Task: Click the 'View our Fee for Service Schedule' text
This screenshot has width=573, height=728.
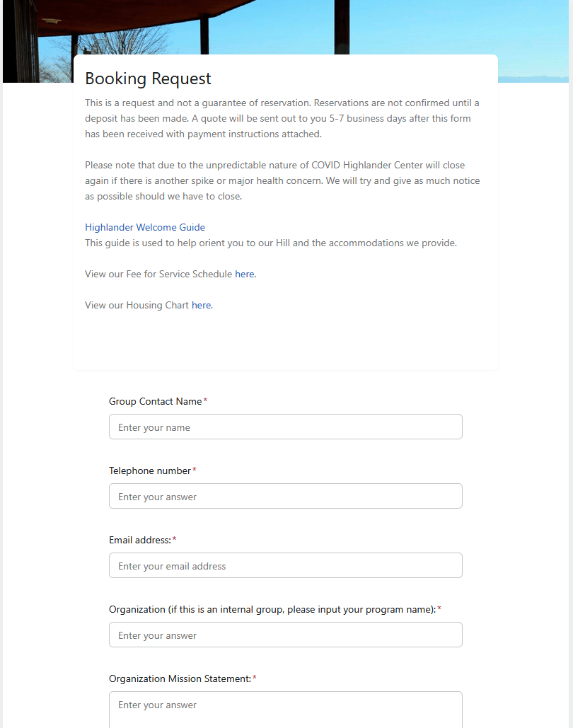Action: pyautogui.click(x=158, y=274)
